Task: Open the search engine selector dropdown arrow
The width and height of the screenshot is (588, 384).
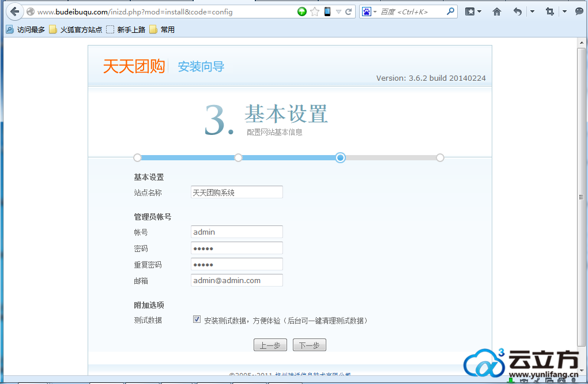Action: pos(375,12)
